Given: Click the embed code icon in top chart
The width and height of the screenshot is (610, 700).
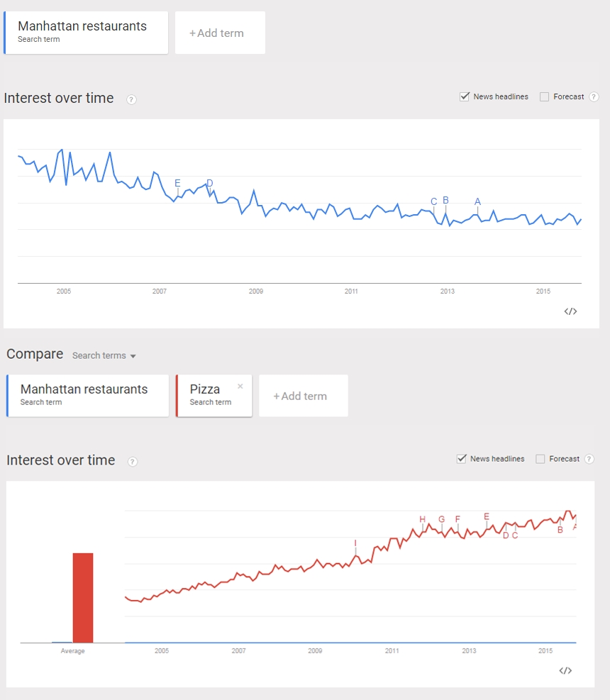Looking at the screenshot, I should (x=570, y=311).
